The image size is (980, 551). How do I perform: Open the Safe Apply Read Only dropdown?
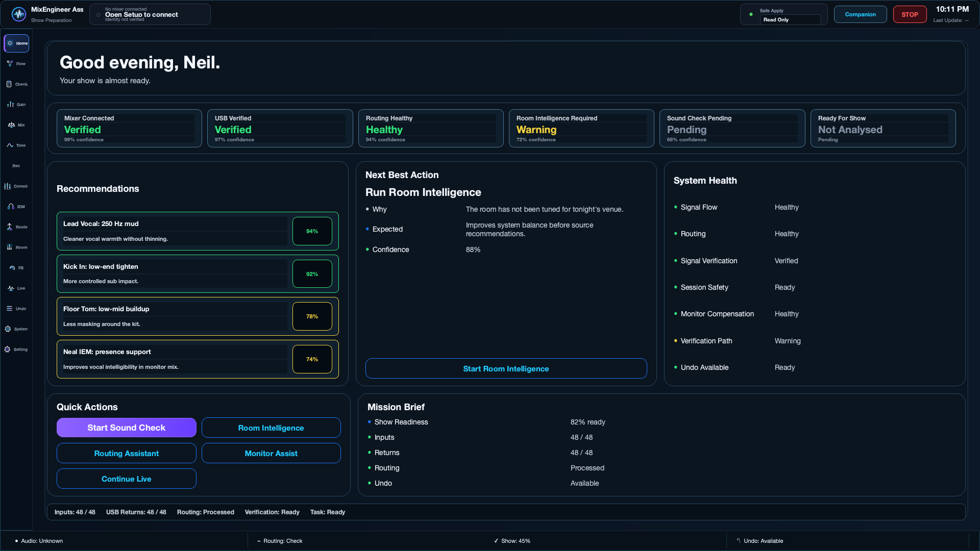tap(790, 20)
